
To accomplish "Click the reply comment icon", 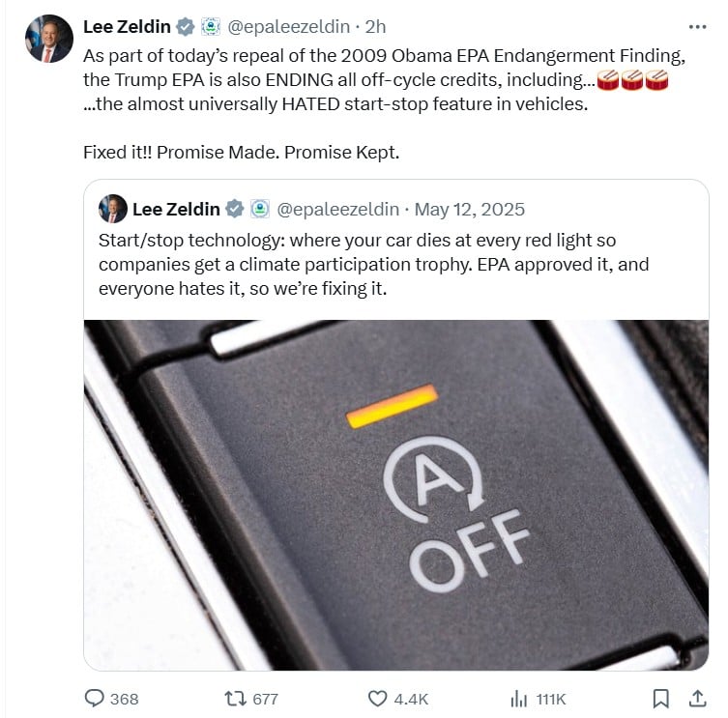I will [96, 698].
